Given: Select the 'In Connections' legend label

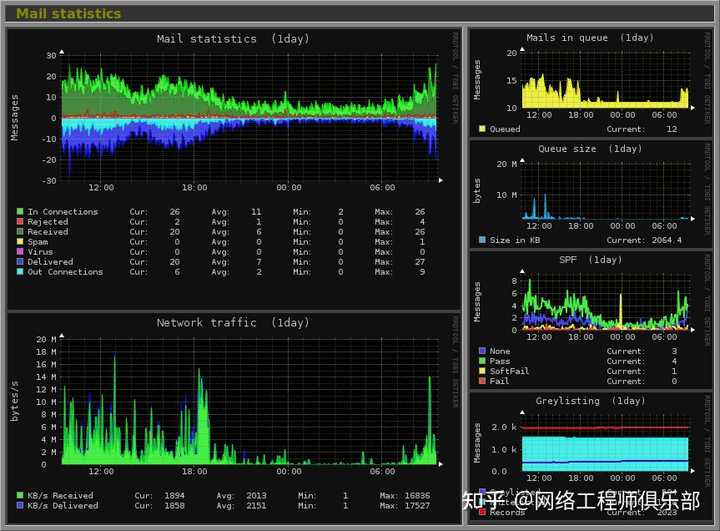Looking at the screenshot, I should coord(63,212).
